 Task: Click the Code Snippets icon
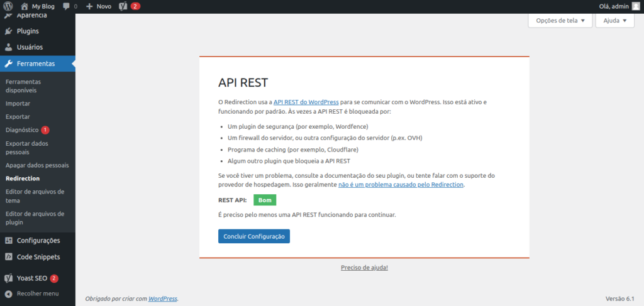pos(8,256)
